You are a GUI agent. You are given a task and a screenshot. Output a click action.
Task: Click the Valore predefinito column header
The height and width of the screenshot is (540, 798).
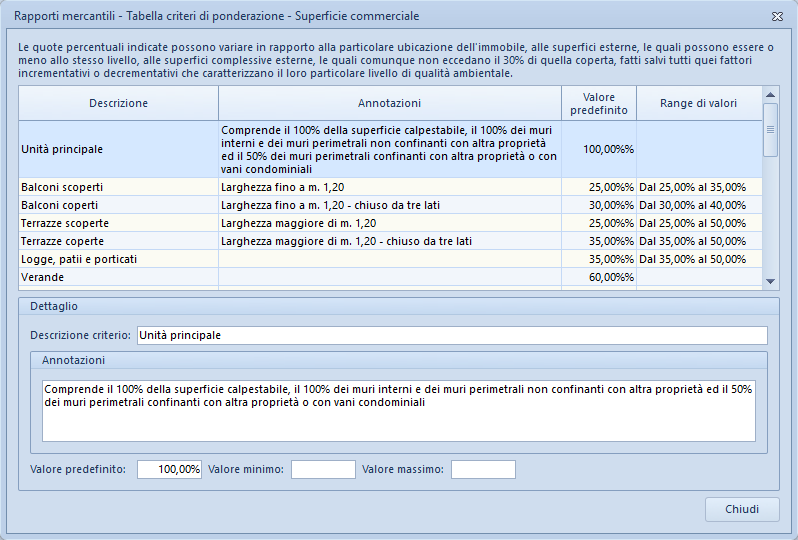[599, 103]
